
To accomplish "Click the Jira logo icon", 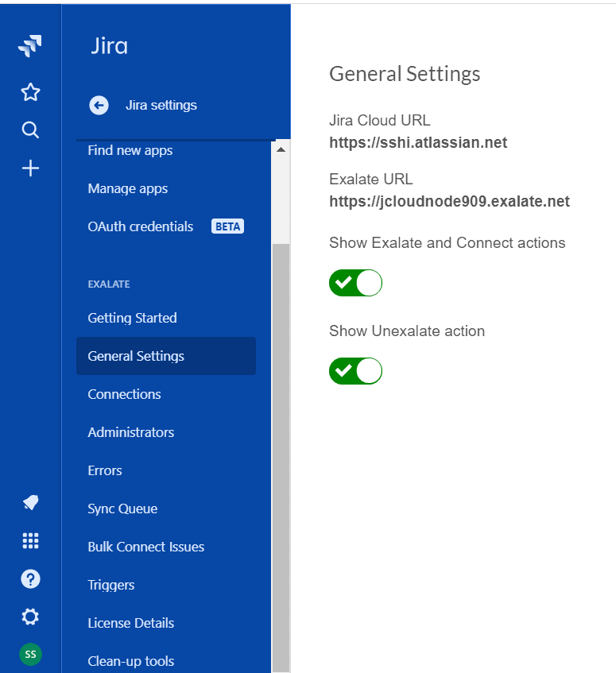I will [30, 45].
